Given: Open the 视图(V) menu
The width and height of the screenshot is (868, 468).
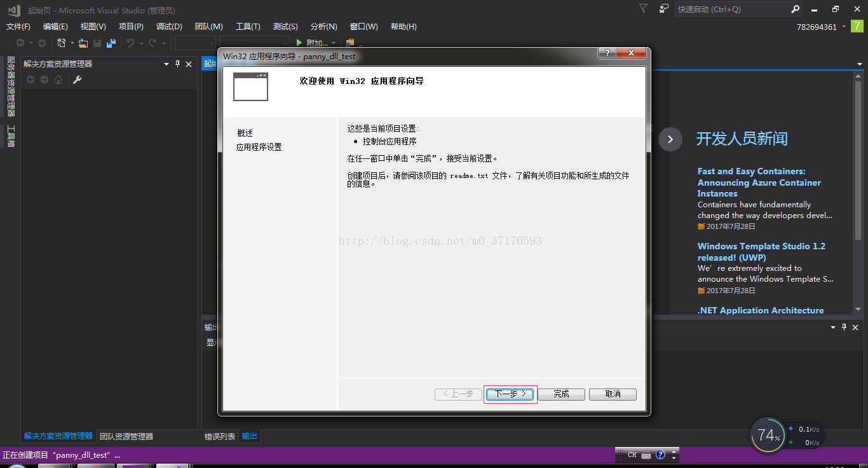Looking at the screenshot, I should (x=93, y=27).
